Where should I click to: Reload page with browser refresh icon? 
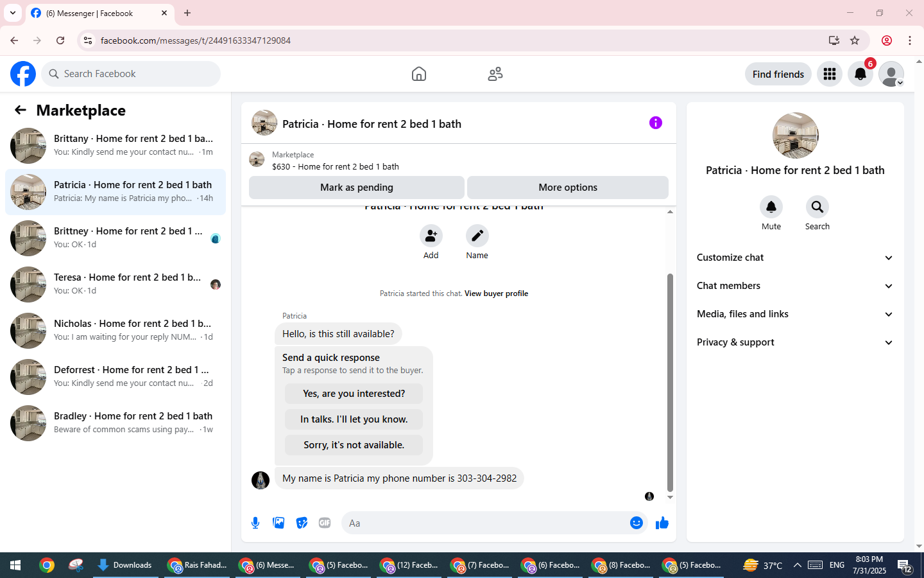[x=60, y=40]
